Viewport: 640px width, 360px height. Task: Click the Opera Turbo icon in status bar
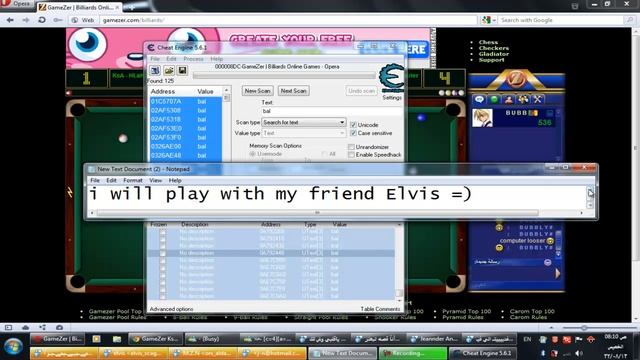click(60, 327)
